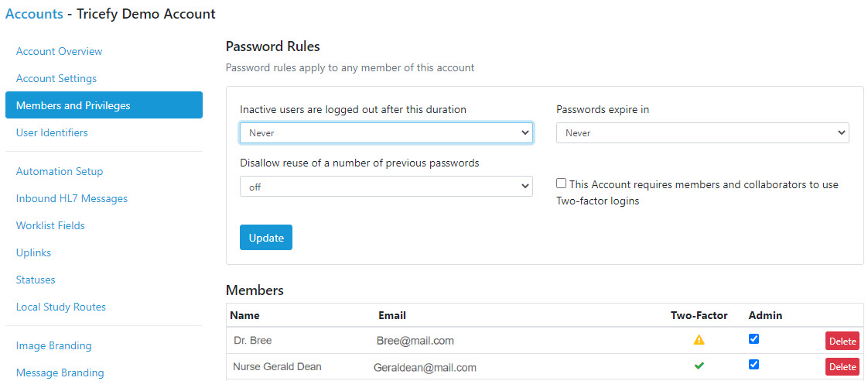
Task: Go to Inbound HL7 Messages
Action: click(x=72, y=199)
